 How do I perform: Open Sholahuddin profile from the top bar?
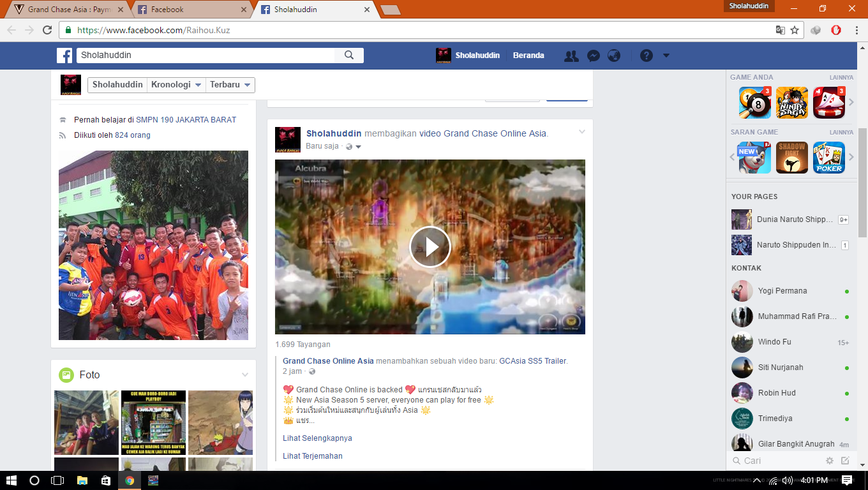pos(468,56)
